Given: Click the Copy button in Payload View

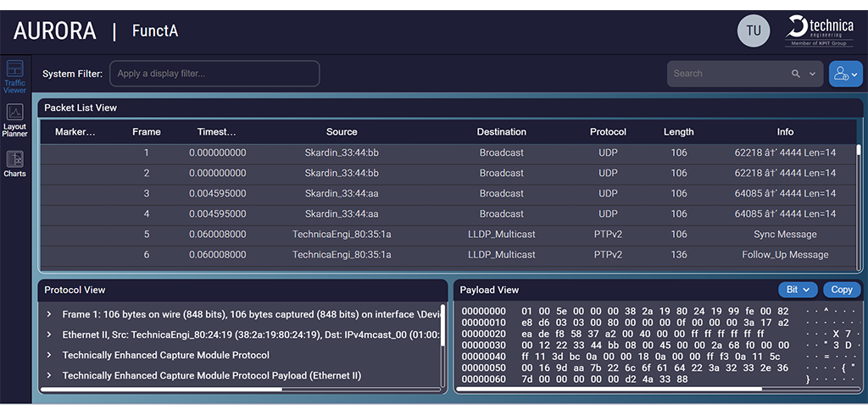Looking at the screenshot, I should pos(841,290).
